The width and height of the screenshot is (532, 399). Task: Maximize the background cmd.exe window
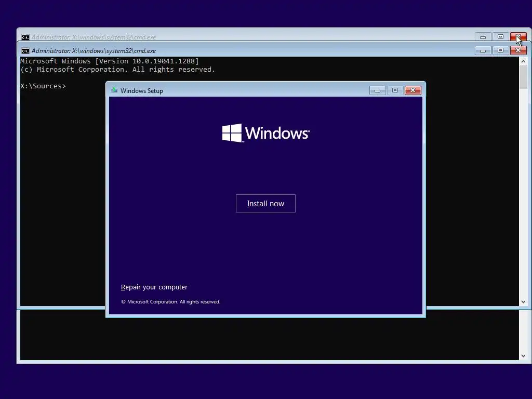point(500,37)
